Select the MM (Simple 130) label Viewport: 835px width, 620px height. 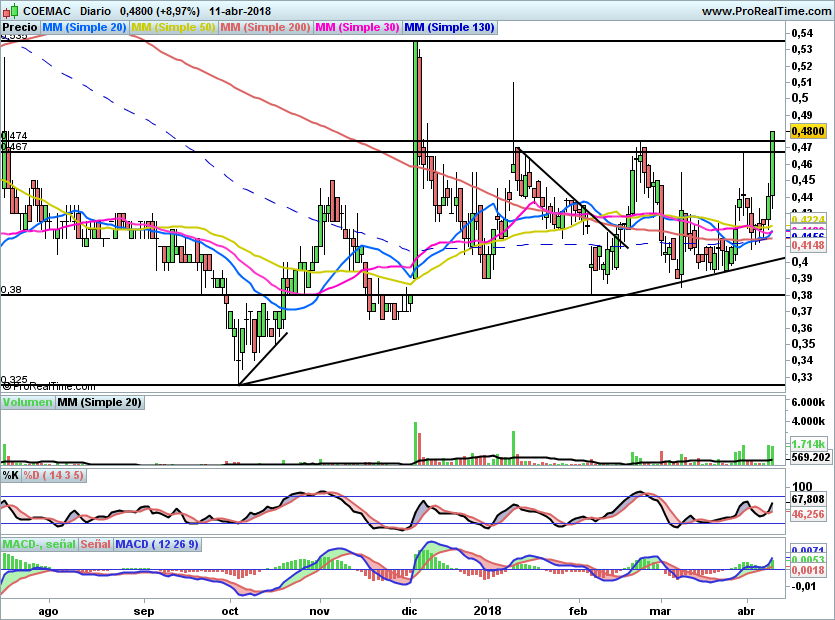449,27
